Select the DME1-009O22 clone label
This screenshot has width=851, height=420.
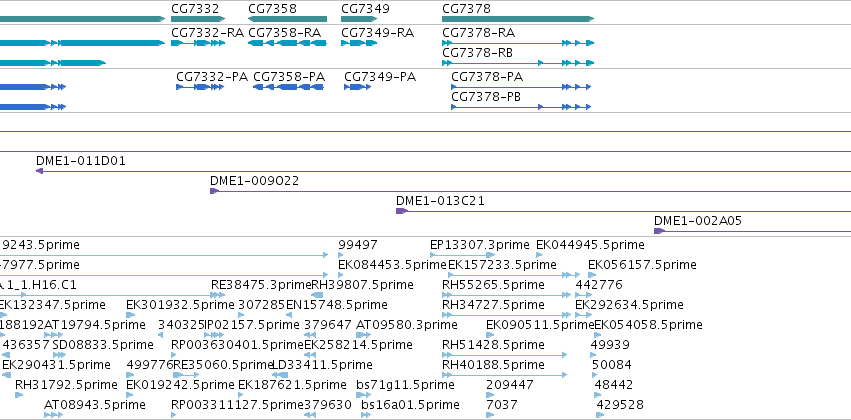point(255,181)
